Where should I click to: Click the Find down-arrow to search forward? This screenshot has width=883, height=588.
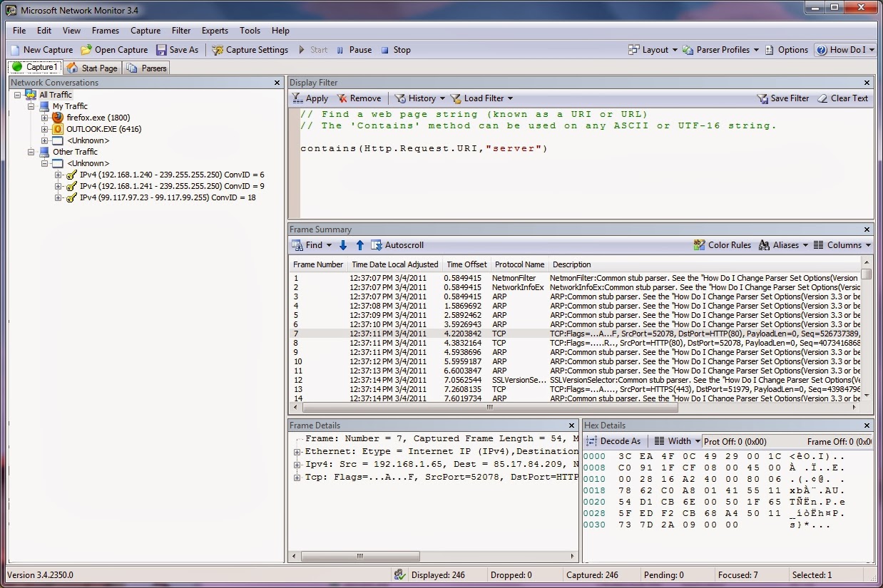(342, 244)
